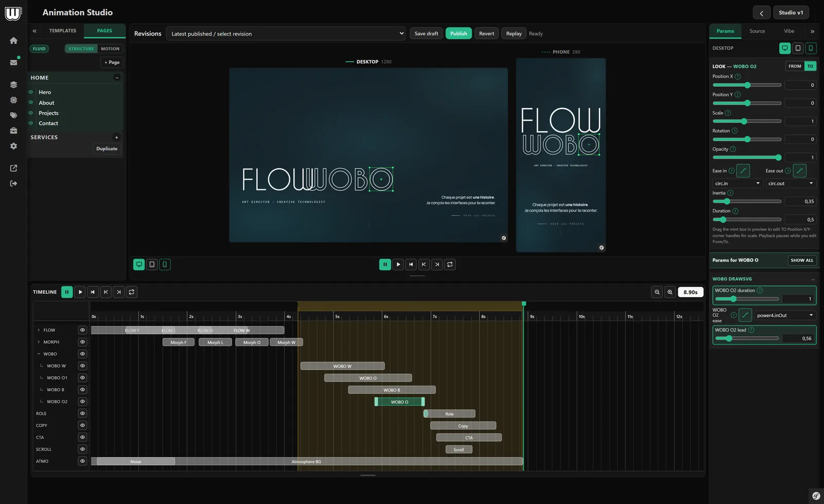Switch the look to FROM state
Screen dimensions: 824x504
(x=795, y=66)
